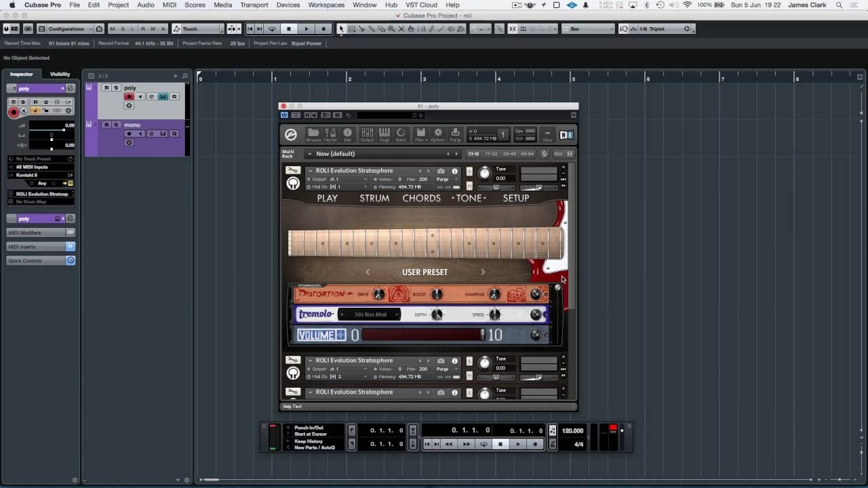This screenshot has height=488, width=868.
Task: Solo the mono track
Action: tap(116, 125)
